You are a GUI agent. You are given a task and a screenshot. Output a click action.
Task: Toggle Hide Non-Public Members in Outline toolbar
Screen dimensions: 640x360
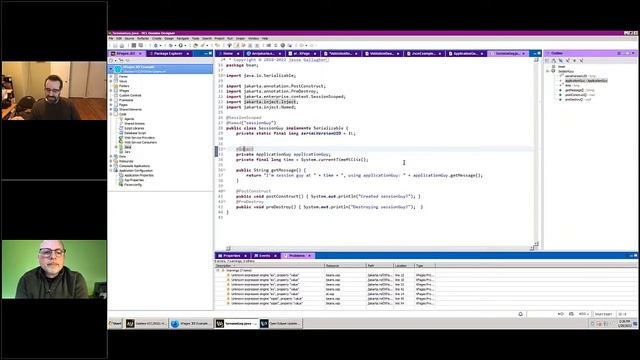tap(575, 60)
